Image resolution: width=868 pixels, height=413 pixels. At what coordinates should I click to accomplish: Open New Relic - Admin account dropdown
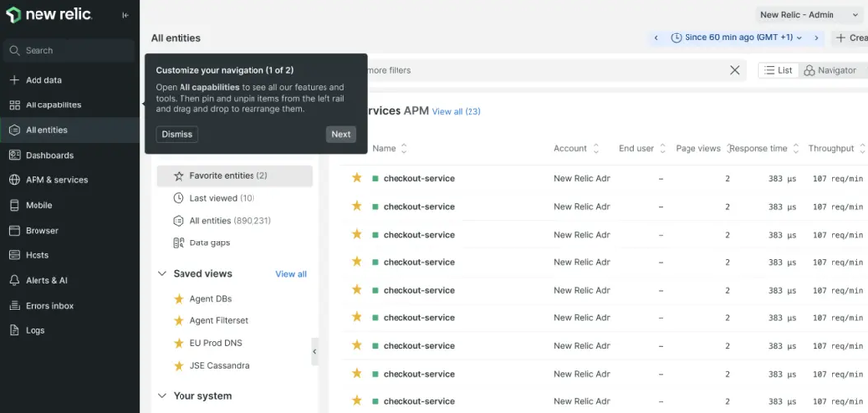click(803, 15)
